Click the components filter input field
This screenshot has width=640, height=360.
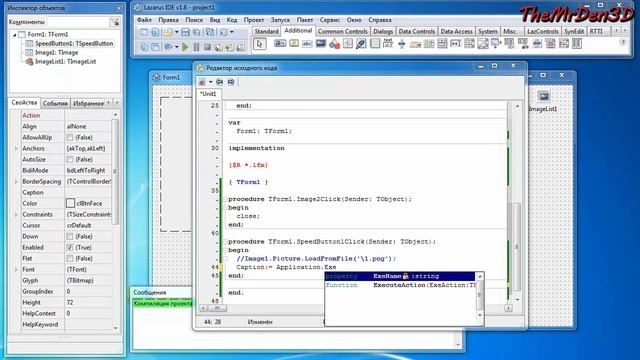(78, 22)
